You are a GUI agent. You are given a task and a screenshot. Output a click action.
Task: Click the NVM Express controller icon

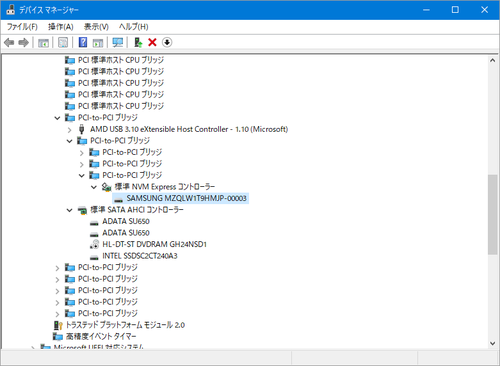(106, 187)
